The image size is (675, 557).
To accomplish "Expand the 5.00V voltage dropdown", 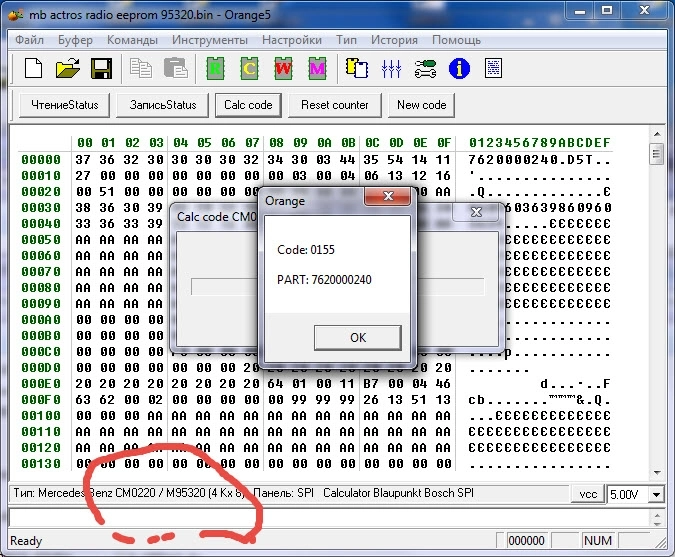I will (x=656, y=494).
